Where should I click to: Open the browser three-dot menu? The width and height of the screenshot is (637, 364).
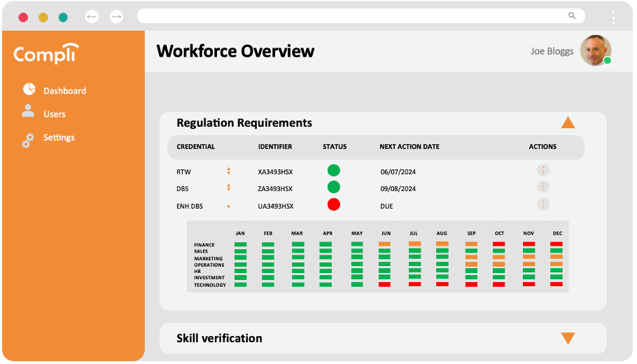tap(613, 17)
